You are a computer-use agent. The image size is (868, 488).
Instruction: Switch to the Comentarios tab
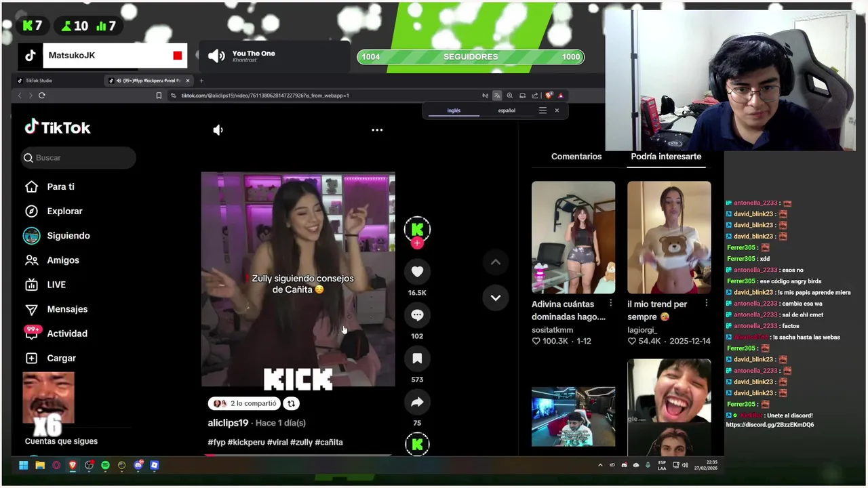point(576,157)
